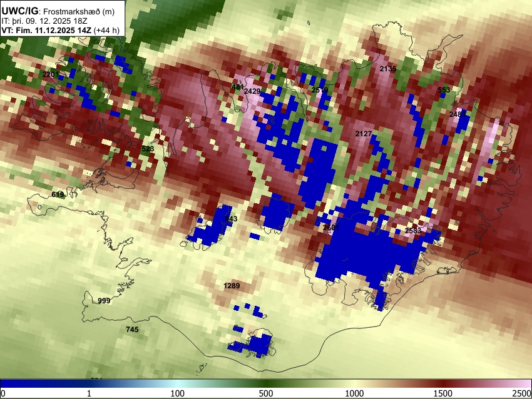Click the map value 2429

click(252, 91)
